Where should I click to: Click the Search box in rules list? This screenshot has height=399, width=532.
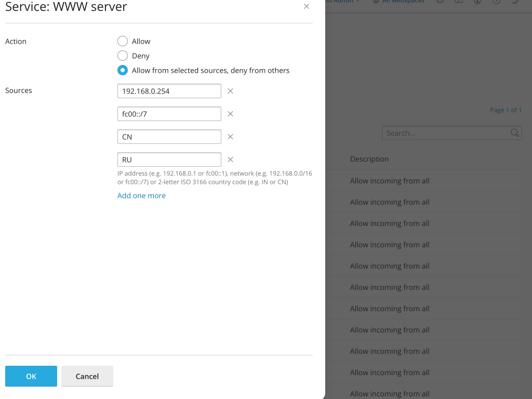[446, 133]
